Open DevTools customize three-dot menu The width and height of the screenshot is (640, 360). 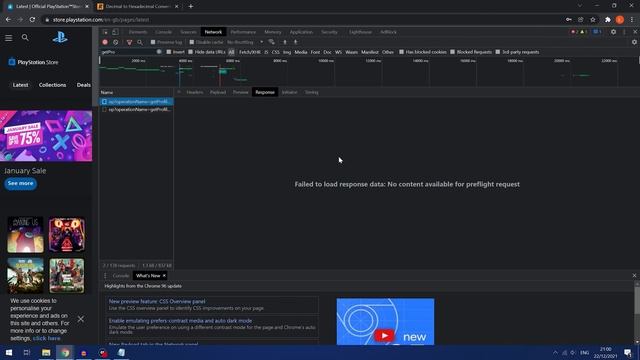pyautogui.click(x=624, y=32)
